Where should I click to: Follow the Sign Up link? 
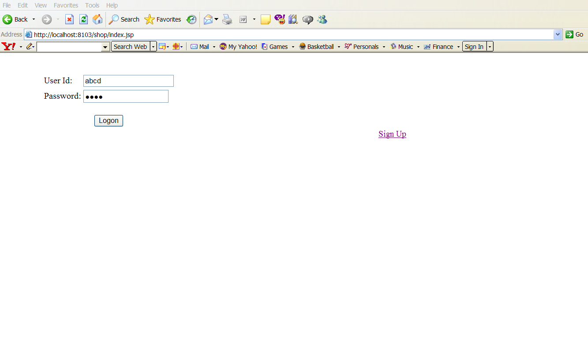point(392,134)
